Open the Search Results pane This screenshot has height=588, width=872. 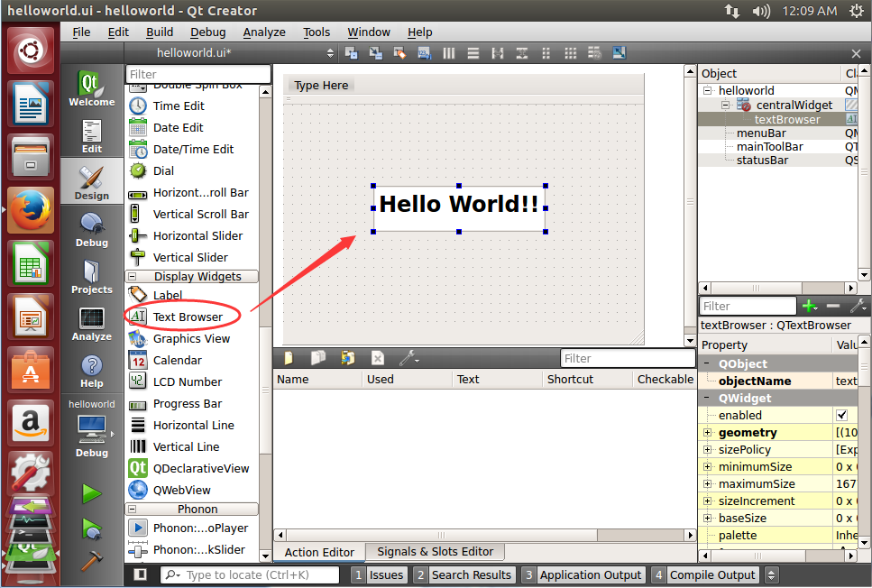(x=464, y=574)
